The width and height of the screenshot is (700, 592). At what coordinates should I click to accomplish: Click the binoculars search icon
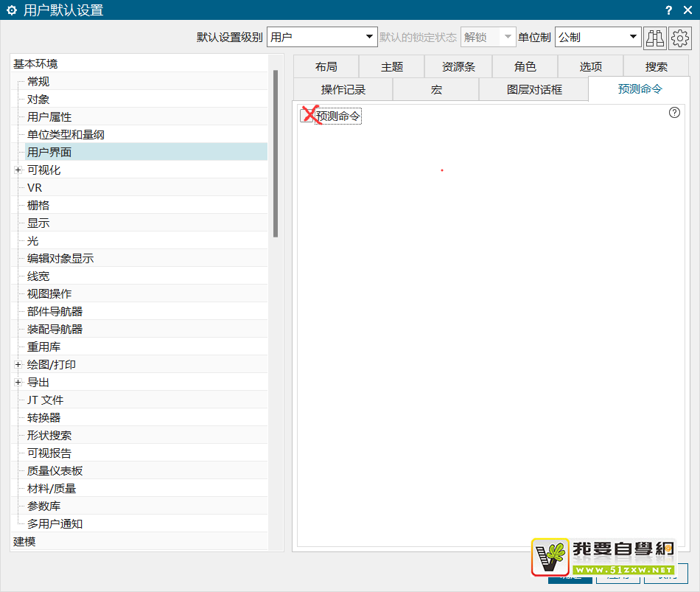pos(654,38)
